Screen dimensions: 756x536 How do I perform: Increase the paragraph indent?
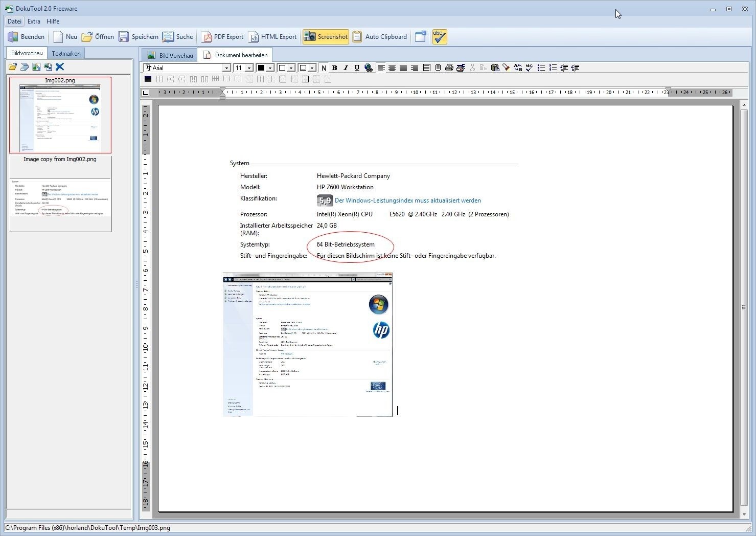click(x=564, y=68)
